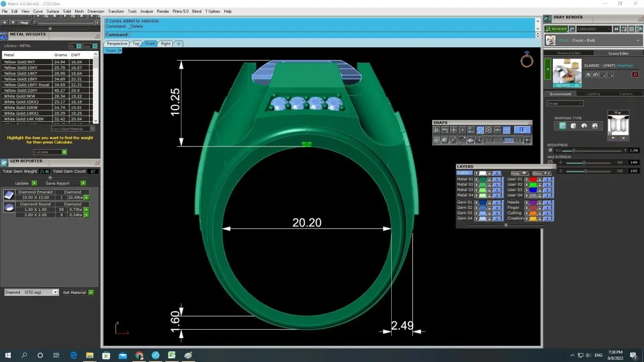The width and height of the screenshot is (644, 362).
Task: Toggle the Point snap icon in SNAPS
Action: point(463,130)
